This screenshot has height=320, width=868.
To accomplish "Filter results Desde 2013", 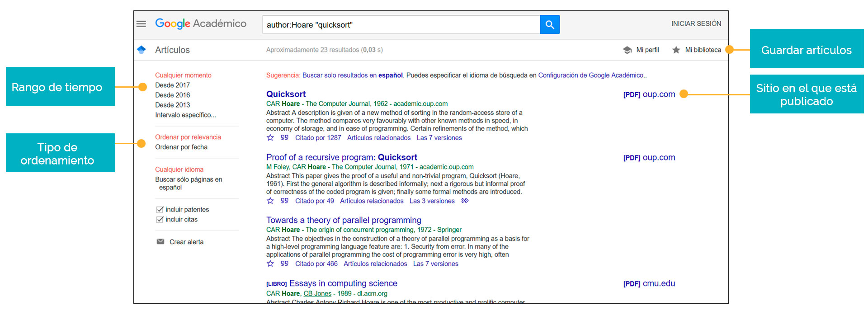I will click(172, 105).
